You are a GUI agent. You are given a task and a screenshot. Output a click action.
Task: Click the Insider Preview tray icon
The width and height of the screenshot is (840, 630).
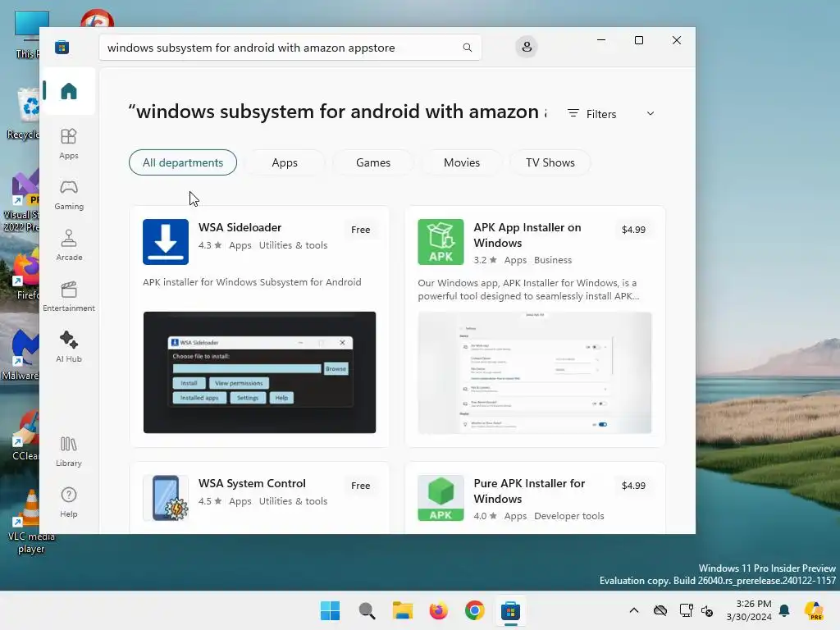click(x=813, y=610)
